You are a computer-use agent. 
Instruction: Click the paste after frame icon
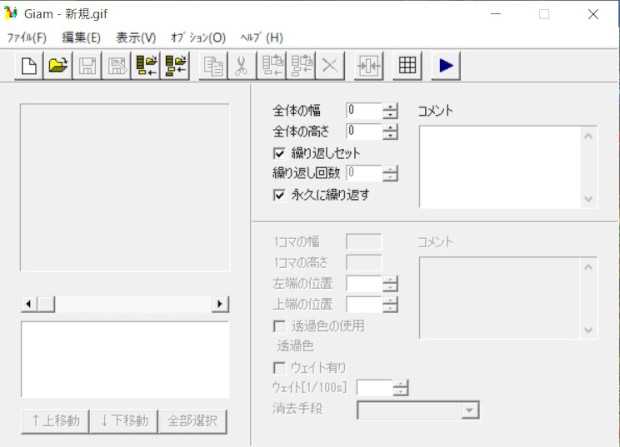click(301, 66)
